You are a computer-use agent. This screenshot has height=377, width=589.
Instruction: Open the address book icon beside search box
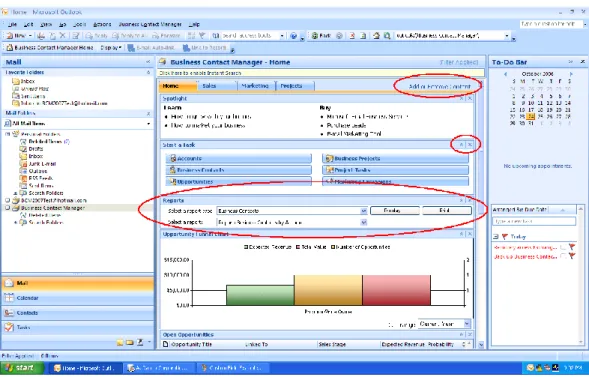click(216, 36)
